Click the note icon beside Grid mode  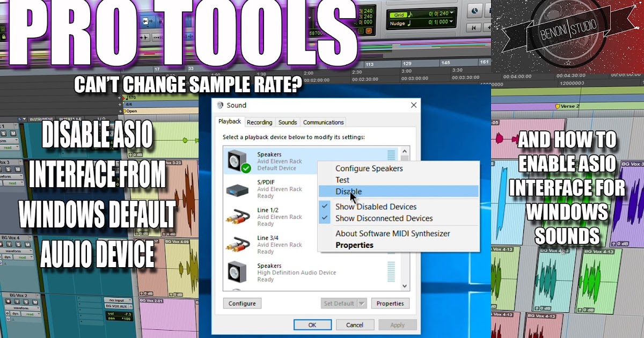(411, 14)
